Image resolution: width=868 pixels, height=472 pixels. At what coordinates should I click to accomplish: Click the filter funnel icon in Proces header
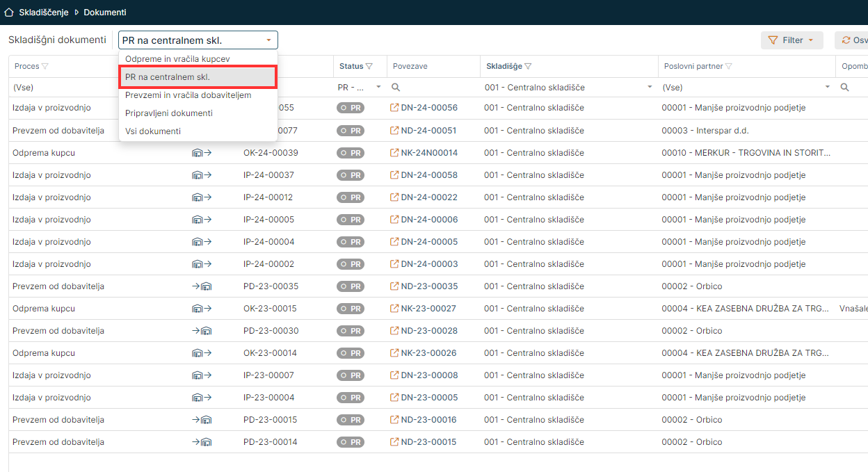coord(45,67)
